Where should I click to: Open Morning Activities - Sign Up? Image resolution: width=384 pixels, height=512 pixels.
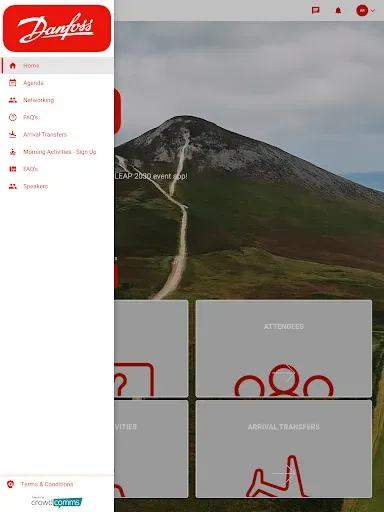tap(57, 152)
